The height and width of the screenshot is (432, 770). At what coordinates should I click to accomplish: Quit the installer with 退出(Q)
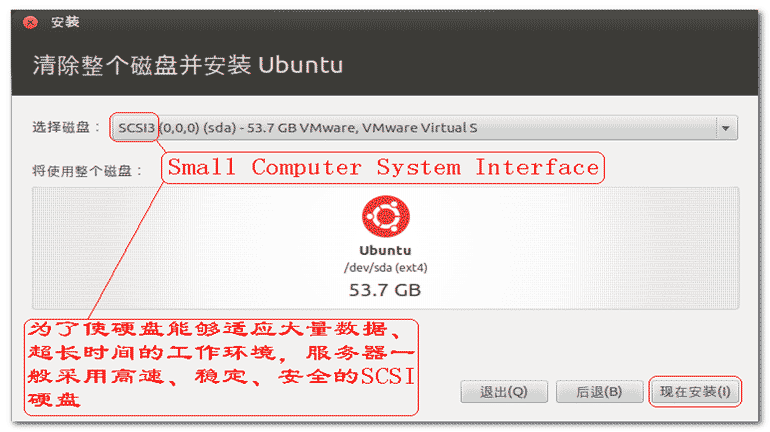503,391
